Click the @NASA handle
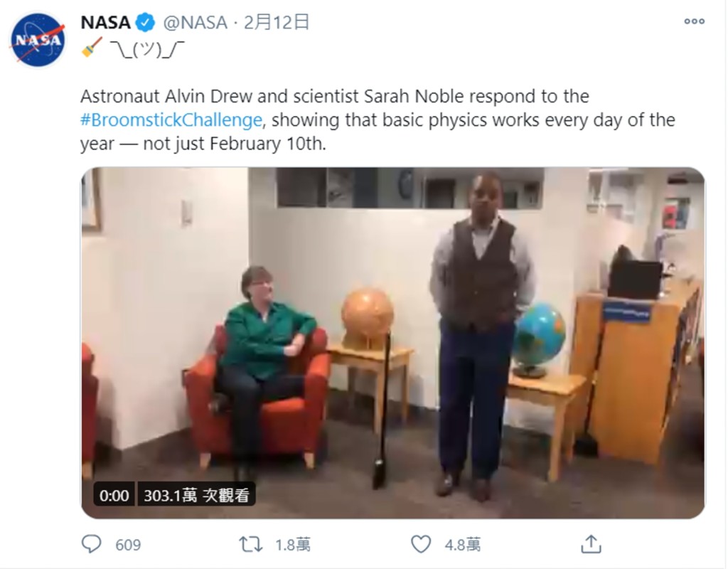 tap(196, 22)
